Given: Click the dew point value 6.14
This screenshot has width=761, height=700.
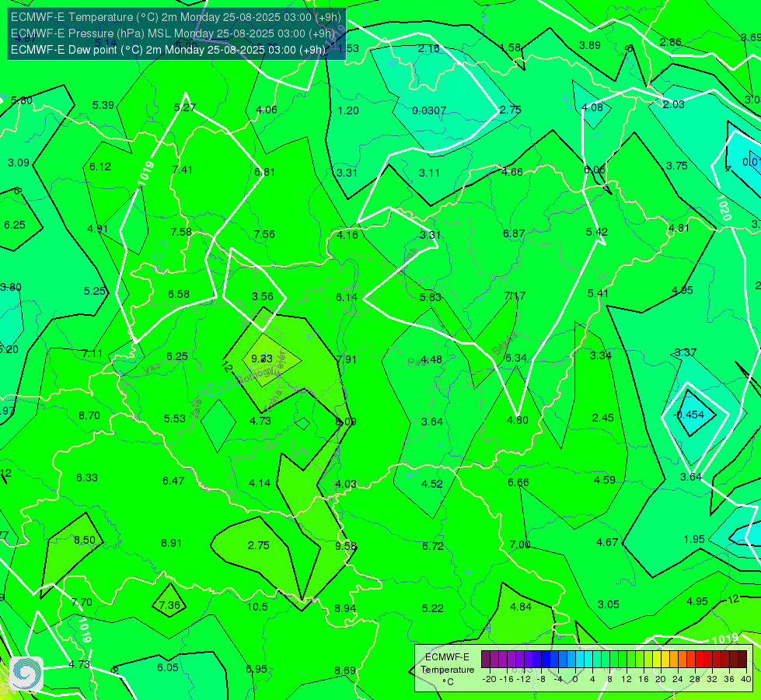Looking at the screenshot, I should pyautogui.click(x=347, y=297).
